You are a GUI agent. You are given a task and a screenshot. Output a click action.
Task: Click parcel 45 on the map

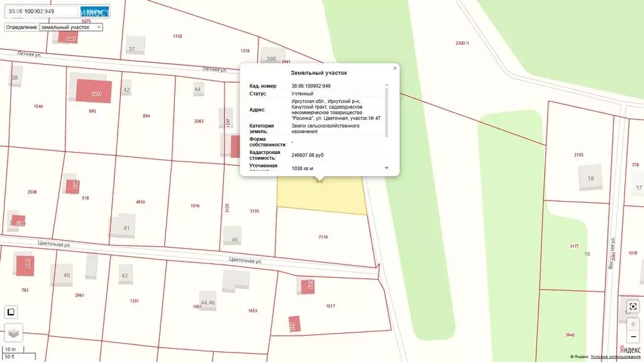pyautogui.click(x=234, y=239)
